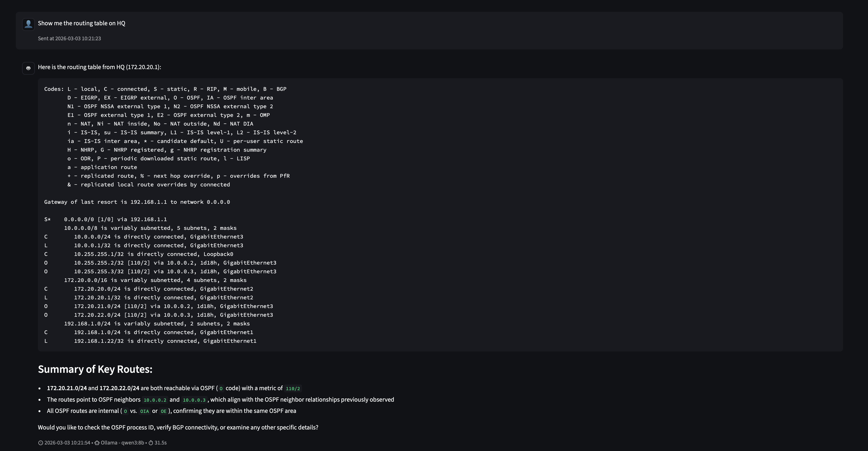This screenshot has height=451, width=868.
Task: Click the 31.5s response duration text
Action: tap(160, 443)
